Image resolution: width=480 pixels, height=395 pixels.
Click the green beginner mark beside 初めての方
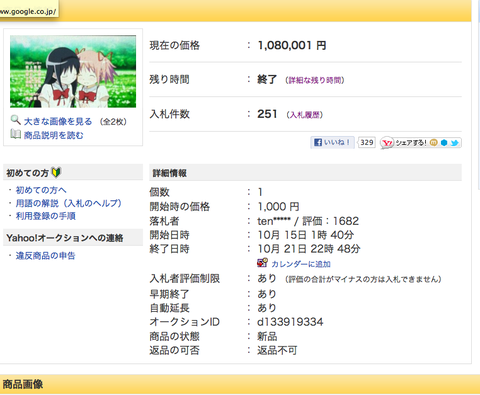point(56,172)
